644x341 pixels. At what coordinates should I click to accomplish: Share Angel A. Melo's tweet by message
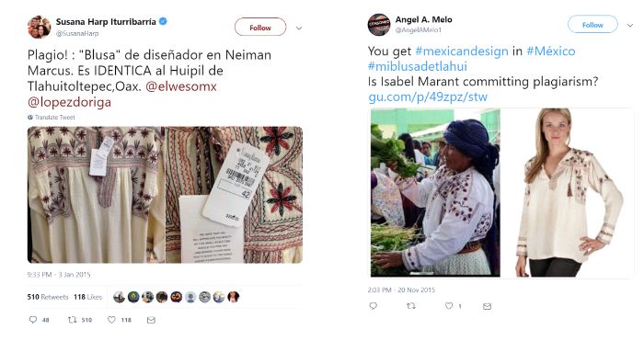point(487,306)
